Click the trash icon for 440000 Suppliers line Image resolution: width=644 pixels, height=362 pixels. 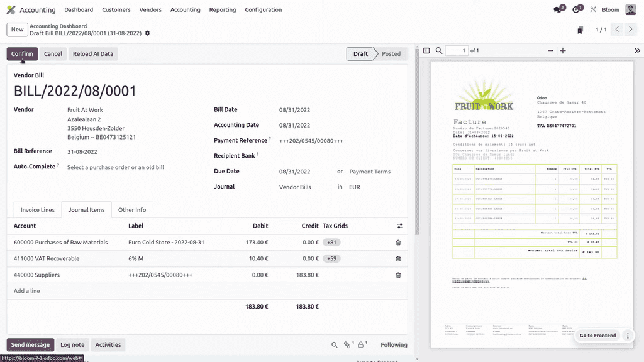pyautogui.click(x=398, y=275)
